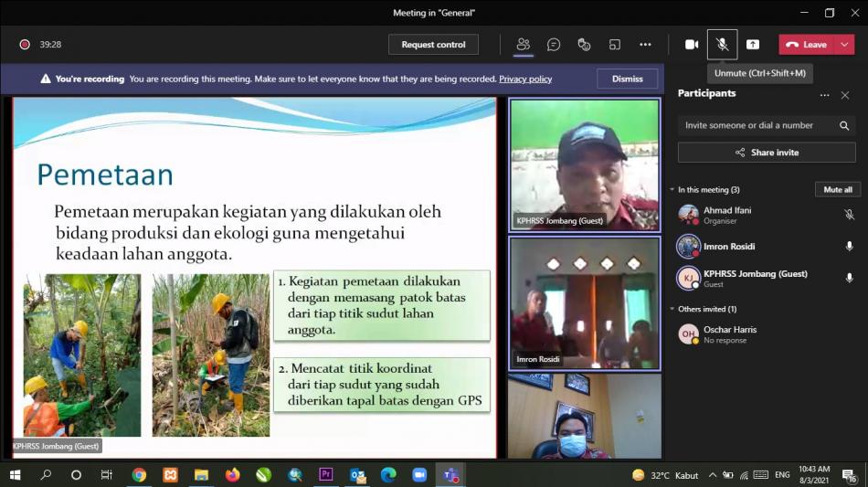Screen dimensions: 868x487
Task: Show hidden system tray icons
Action: [x=713, y=475]
